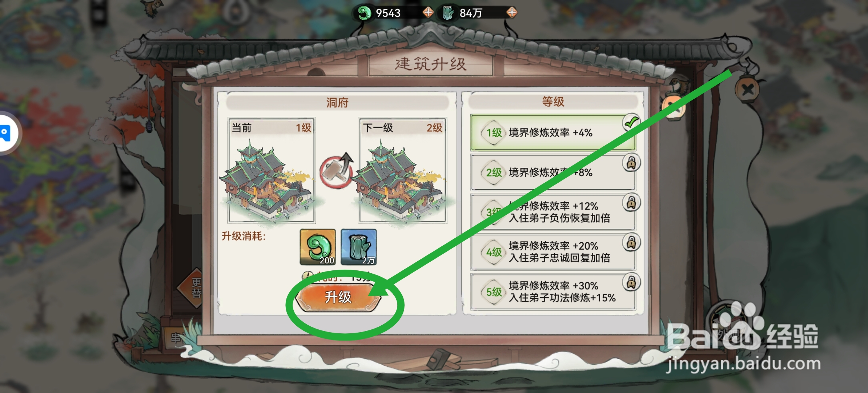Tap the lock icon on level 5 row

point(631,282)
